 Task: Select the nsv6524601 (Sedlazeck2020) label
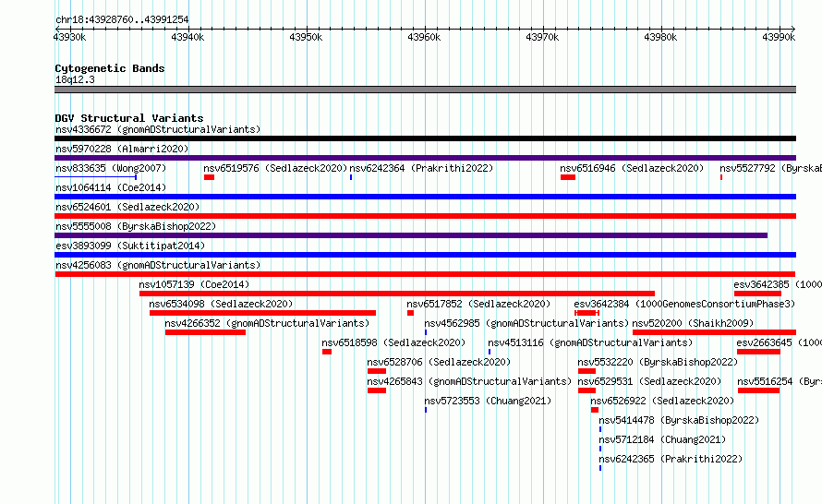tap(127, 207)
